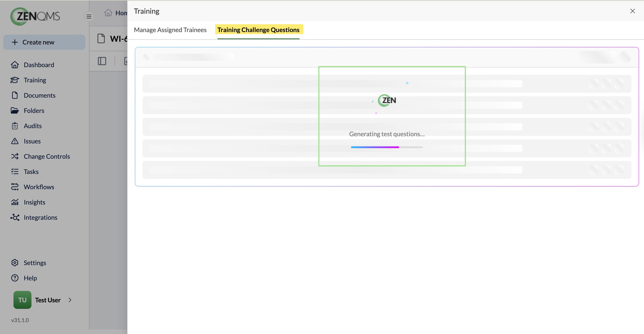
Task: Click the Training graduation cap icon
Action: pos(15,80)
